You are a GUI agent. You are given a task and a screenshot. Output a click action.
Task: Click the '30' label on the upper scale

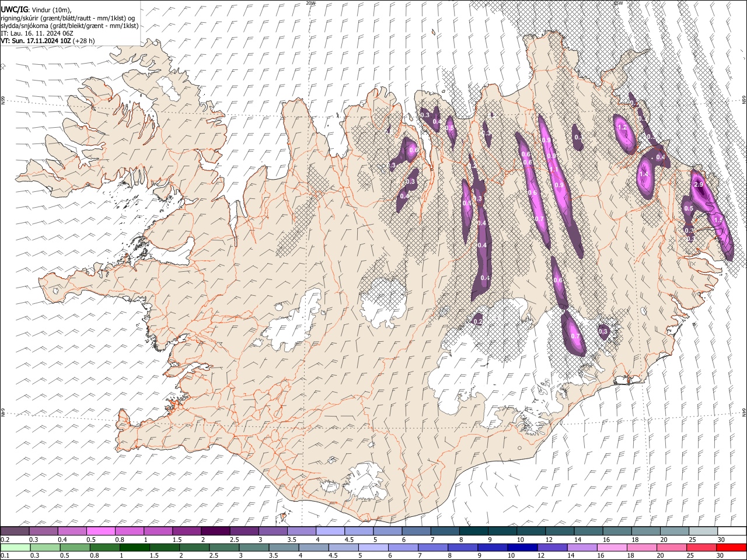pyautogui.click(x=721, y=540)
